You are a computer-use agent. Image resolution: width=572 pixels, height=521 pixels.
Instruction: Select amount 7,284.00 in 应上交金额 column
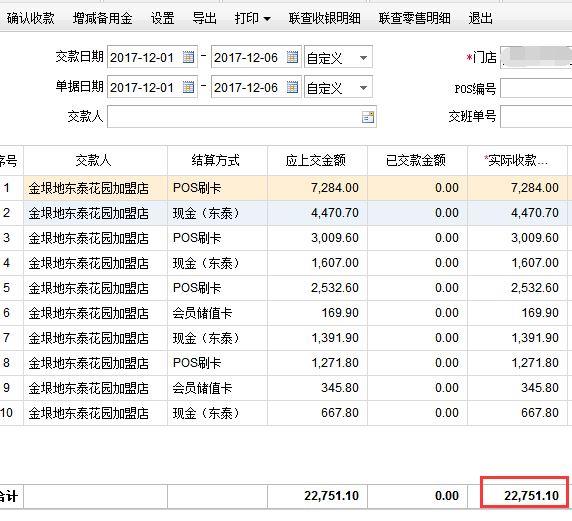[x=317, y=188]
